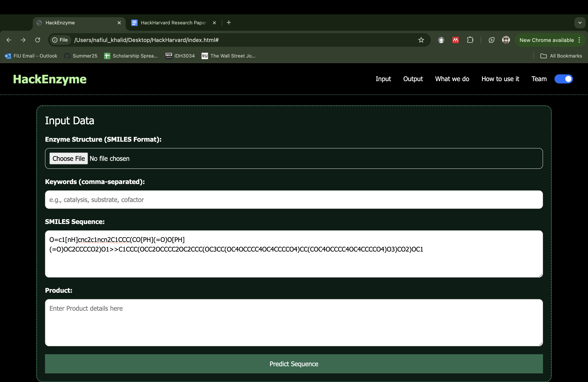Expand the tab search dropdown arrow
Image resolution: width=588 pixels, height=382 pixels.
(580, 23)
